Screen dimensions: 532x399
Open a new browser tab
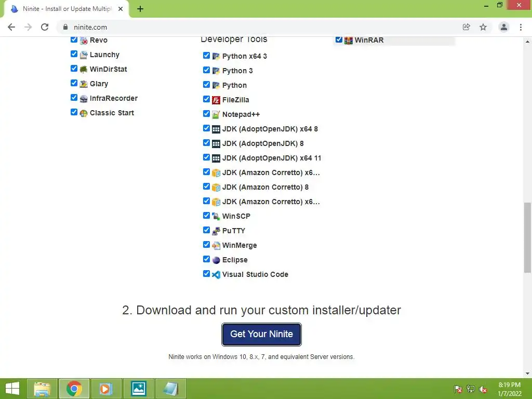point(140,9)
